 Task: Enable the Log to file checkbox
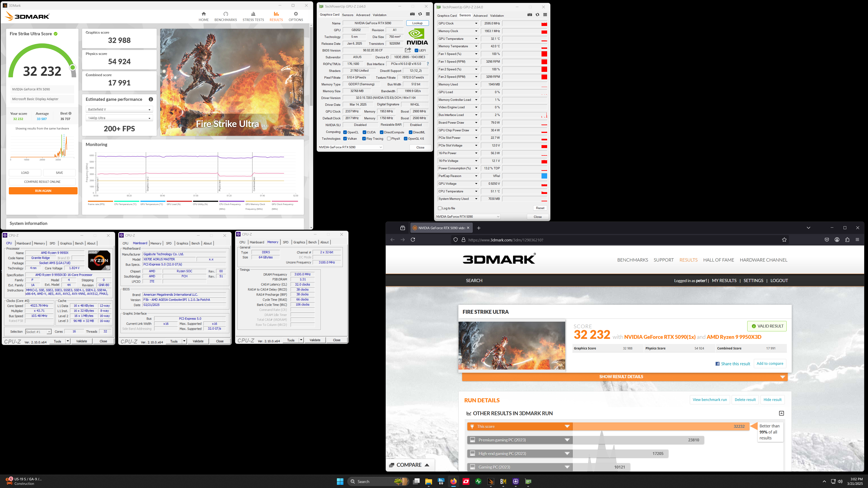point(440,208)
